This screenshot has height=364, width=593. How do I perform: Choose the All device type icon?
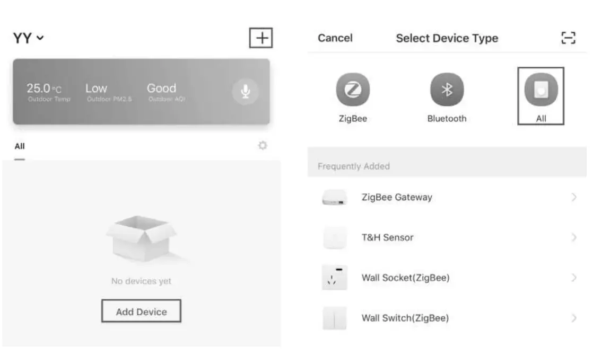tap(540, 89)
